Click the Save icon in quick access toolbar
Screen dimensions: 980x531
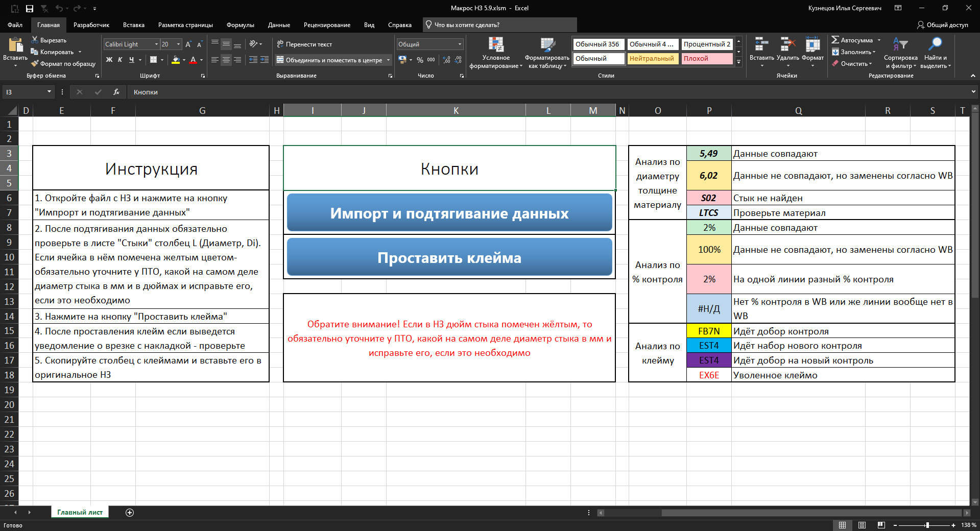30,8
